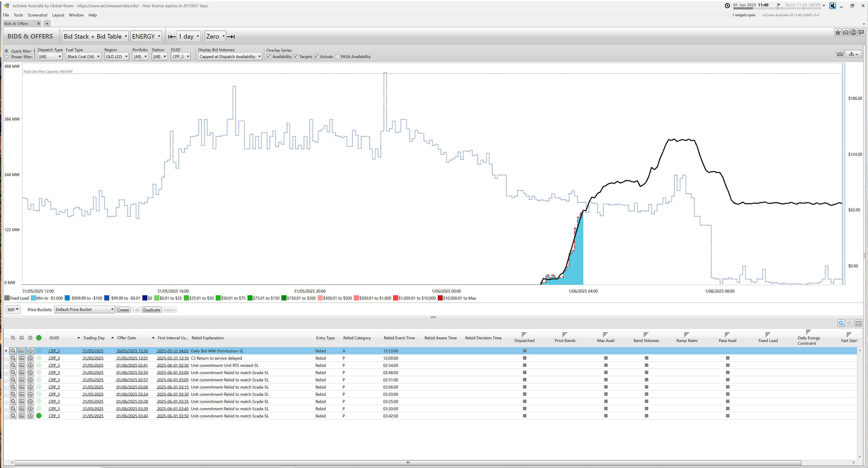Viewport: 868px width, 468px height.
Task: Click the Duplicate price bucket button
Action: pos(152,310)
